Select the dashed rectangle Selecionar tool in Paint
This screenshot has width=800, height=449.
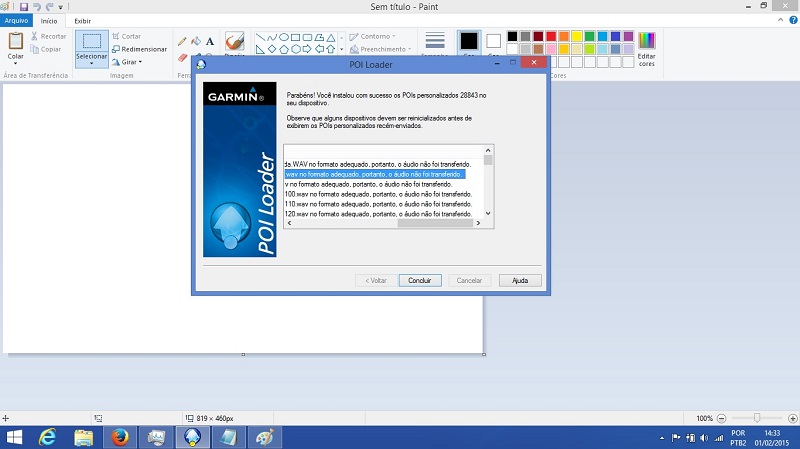92,41
